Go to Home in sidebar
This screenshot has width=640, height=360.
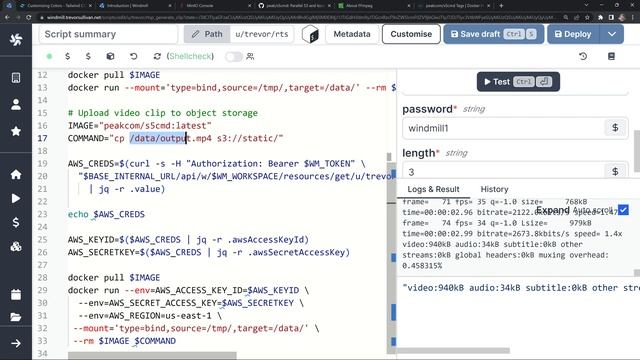click(16, 174)
